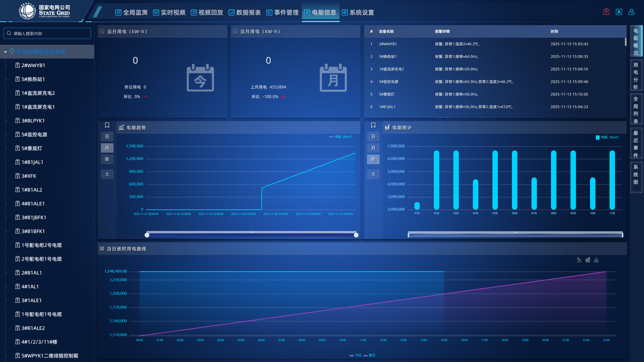Toggle 昨日 series in hourly chart legend
The image size is (644, 362).
369,355
